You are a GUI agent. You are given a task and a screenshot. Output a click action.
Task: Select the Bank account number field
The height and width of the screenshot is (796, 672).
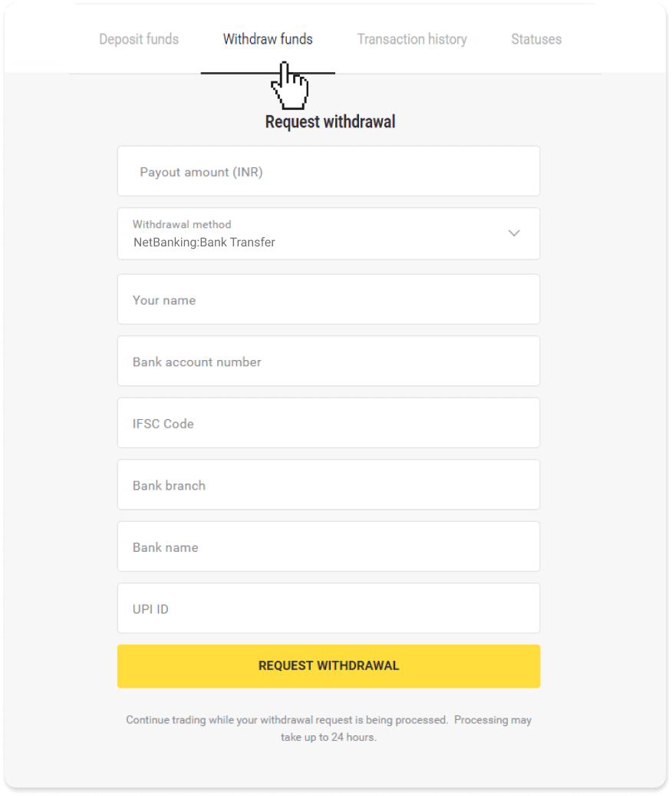coord(328,361)
